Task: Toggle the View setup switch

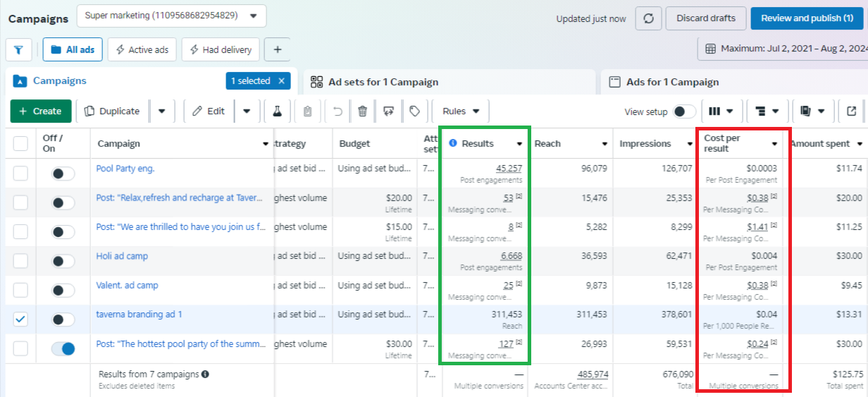Action: click(x=684, y=111)
